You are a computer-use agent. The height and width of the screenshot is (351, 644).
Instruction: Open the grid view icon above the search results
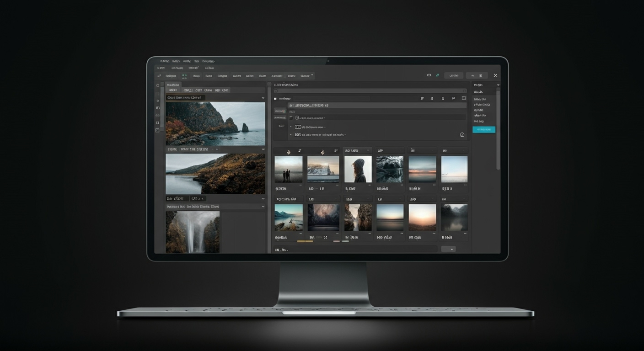pos(431,98)
